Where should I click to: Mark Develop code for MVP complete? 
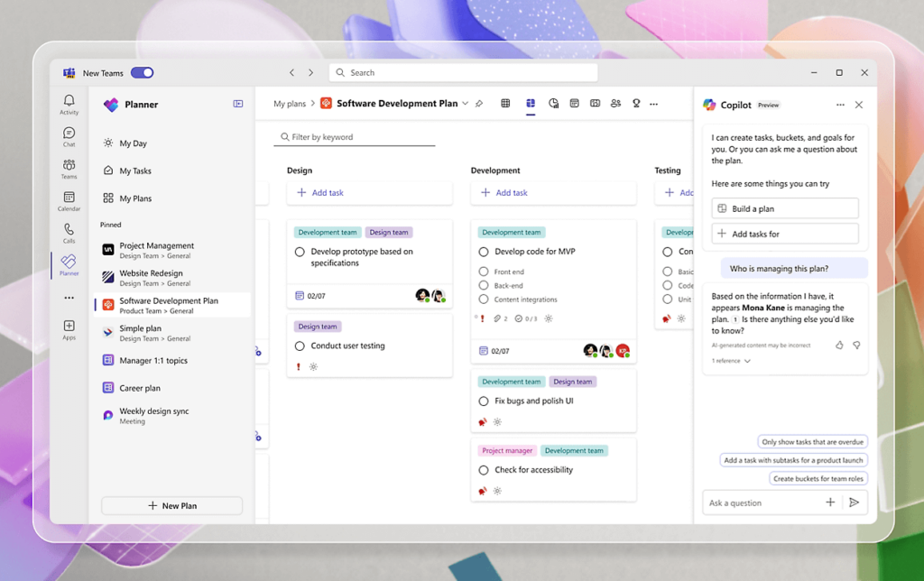click(484, 252)
